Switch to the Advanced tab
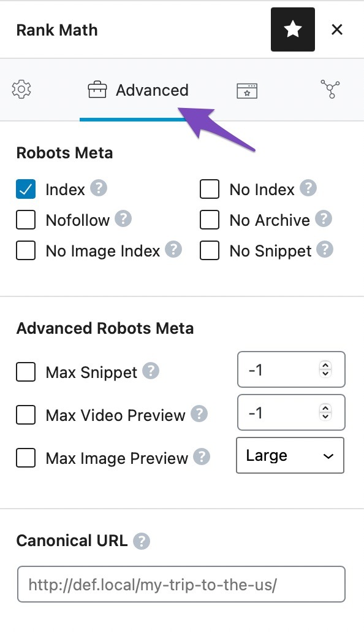Image resolution: width=364 pixels, height=632 pixels. (x=151, y=90)
